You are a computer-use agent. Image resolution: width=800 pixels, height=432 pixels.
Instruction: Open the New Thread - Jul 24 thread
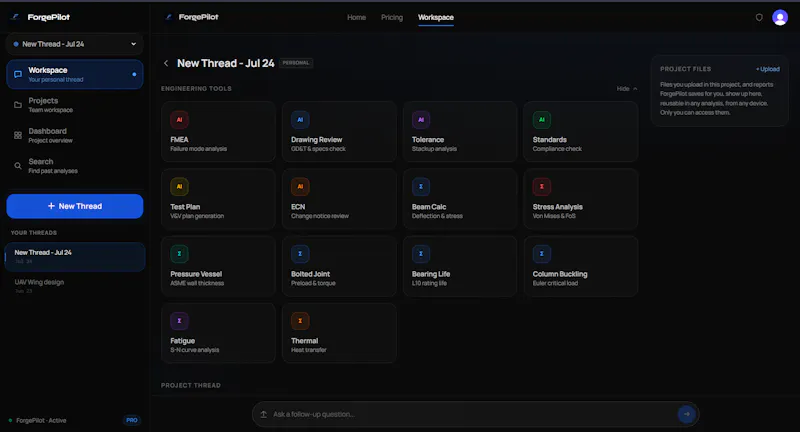pos(74,257)
